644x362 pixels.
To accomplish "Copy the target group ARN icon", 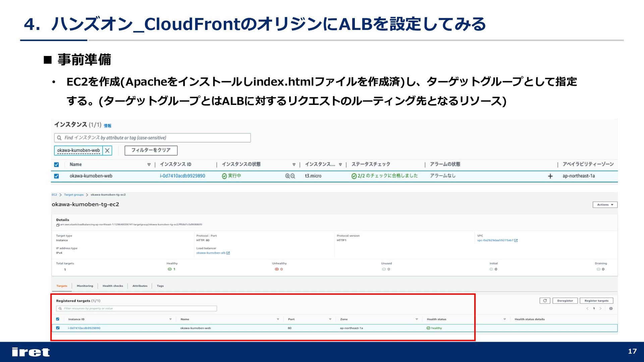I will 58,225.
